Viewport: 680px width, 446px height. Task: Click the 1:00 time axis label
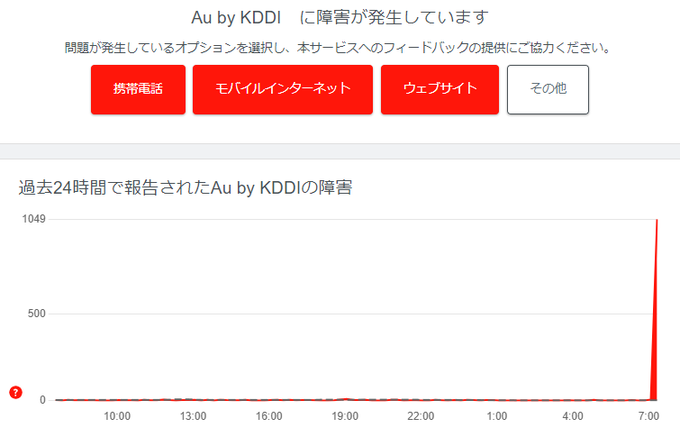[x=497, y=416]
